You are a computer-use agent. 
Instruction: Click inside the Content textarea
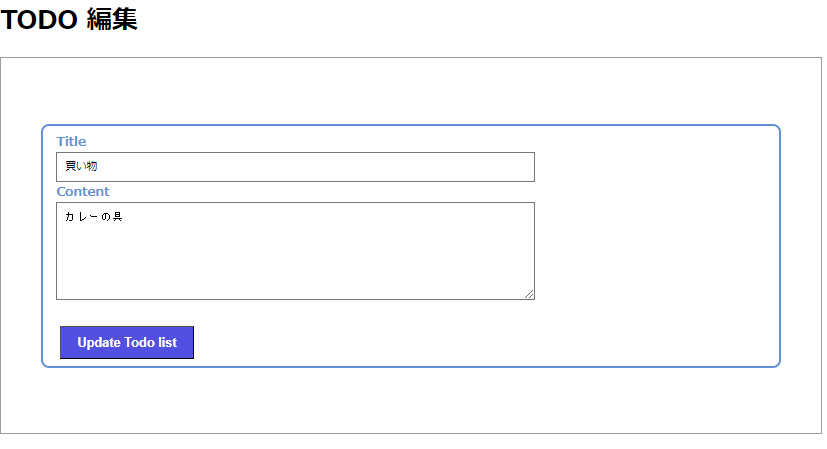295,250
